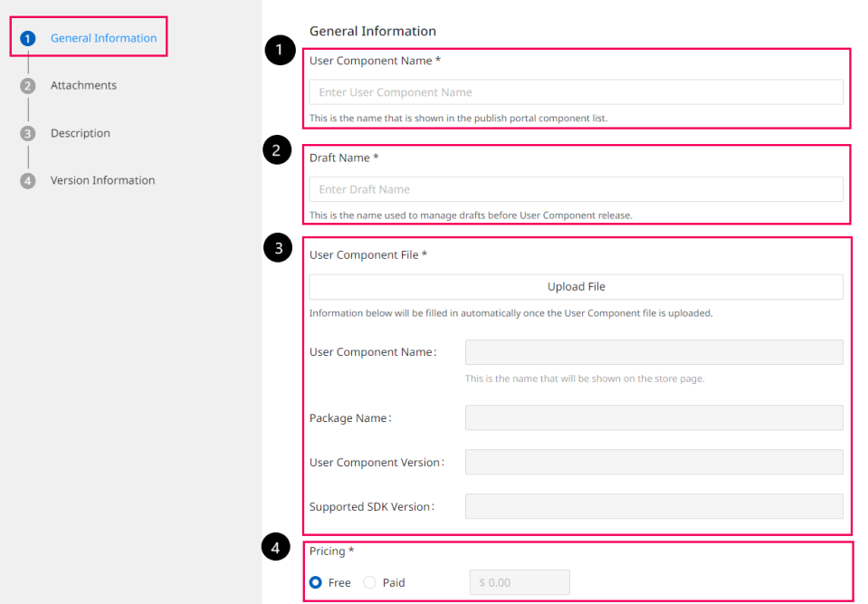Screen dimensions: 868x604
Task: Click step 4 circle icon for Version Information
Action: [x=28, y=180]
